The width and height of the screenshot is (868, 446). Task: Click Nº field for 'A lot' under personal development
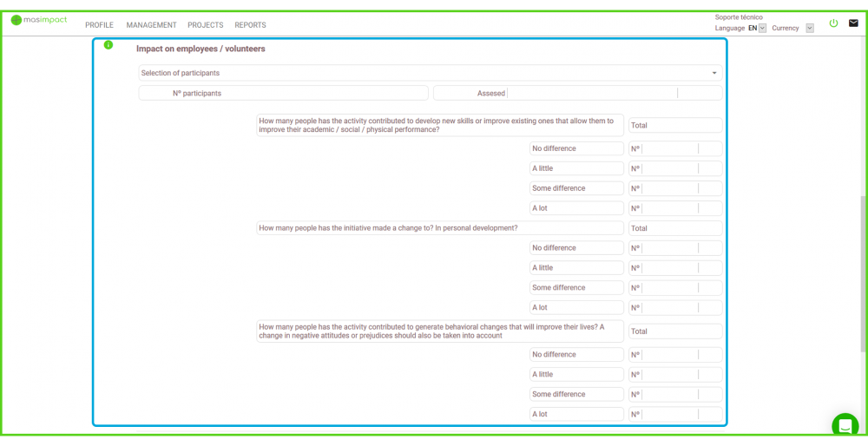click(x=670, y=307)
